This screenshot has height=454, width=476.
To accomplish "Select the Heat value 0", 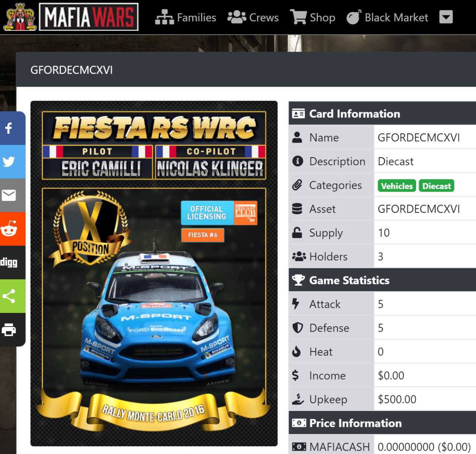I will coord(380,351).
